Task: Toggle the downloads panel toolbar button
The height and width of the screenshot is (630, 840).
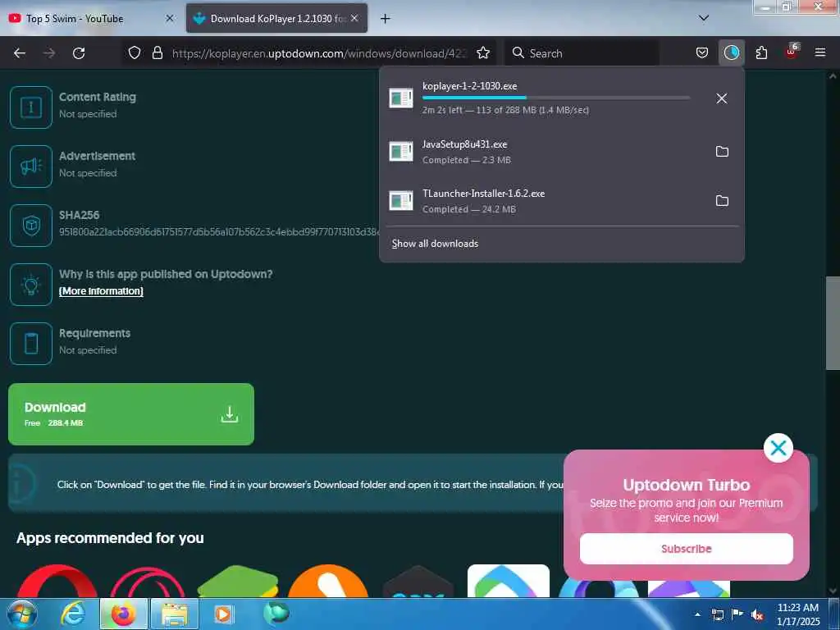Action: [731, 52]
